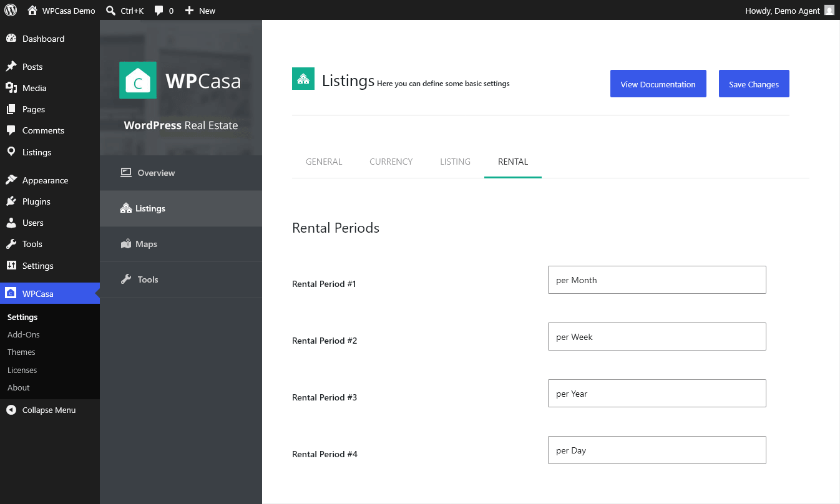
Task: Focus the Rental Period #3 field
Action: pos(657,394)
